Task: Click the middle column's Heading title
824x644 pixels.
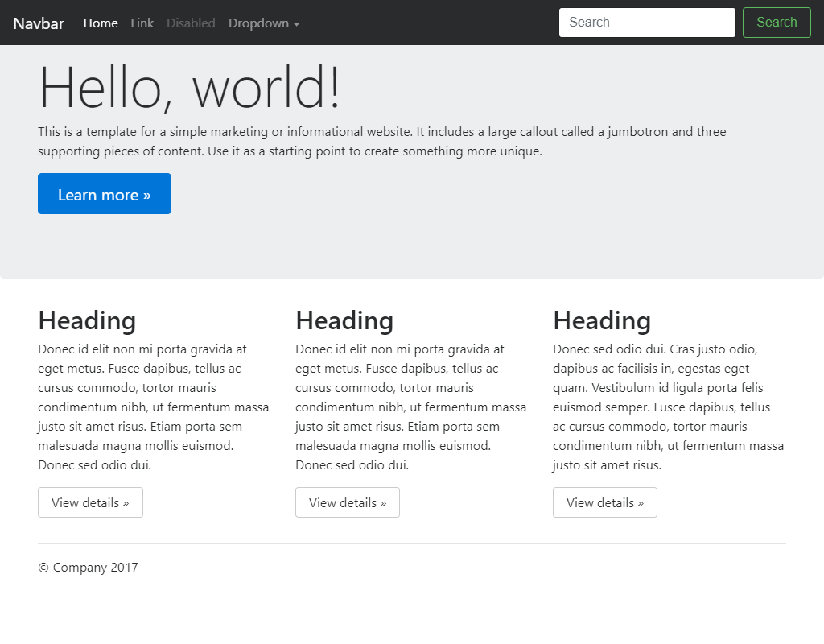Action: pyautogui.click(x=344, y=320)
